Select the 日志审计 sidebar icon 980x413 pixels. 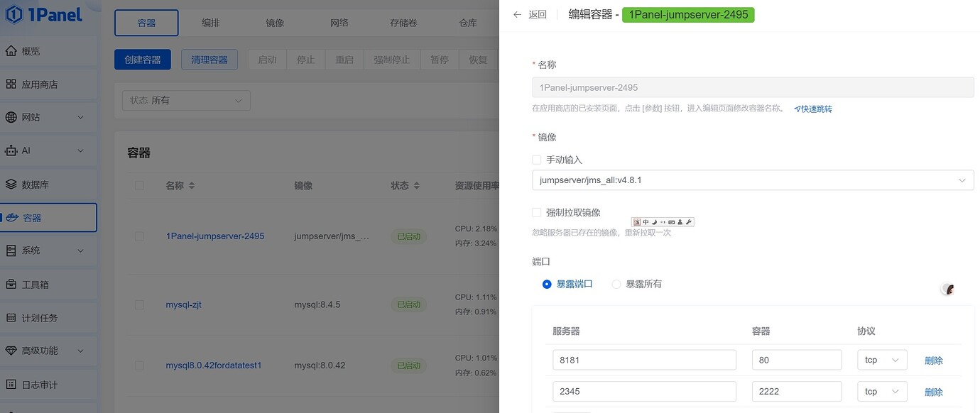click(x=38, y=384)
